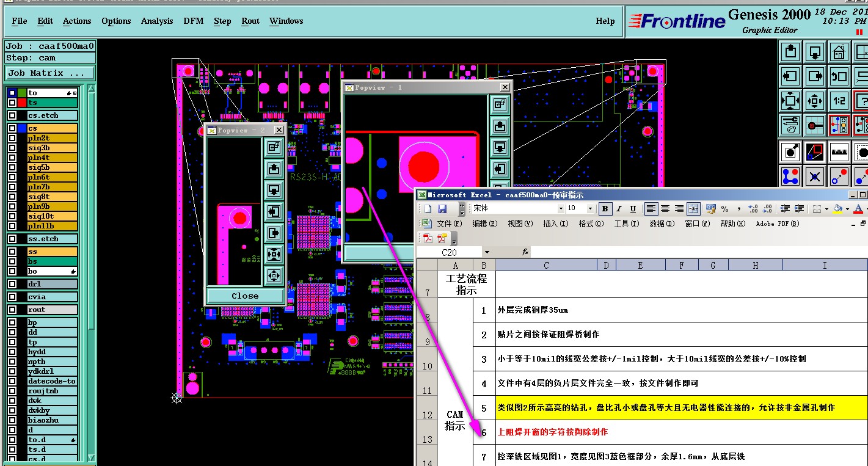
Task: Click the 1:2 zoom ratio icon
Action: tap(839, 101)
